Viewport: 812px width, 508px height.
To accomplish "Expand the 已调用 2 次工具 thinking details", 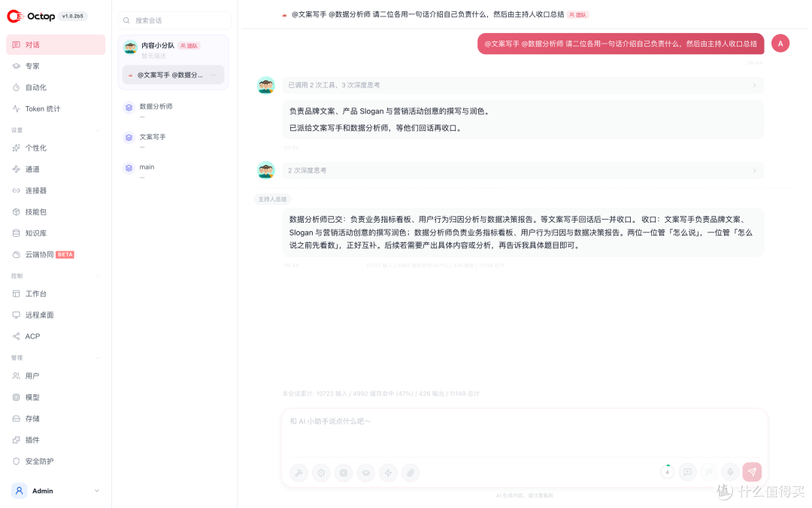I will pos(523,85).
